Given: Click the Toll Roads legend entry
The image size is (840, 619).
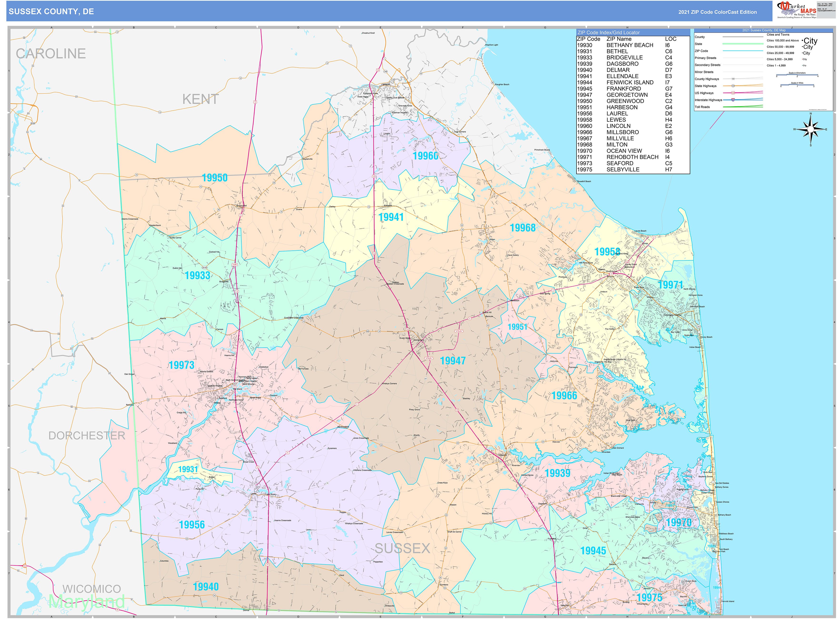Looking at the screenshot, I should (x=729, y=107).
